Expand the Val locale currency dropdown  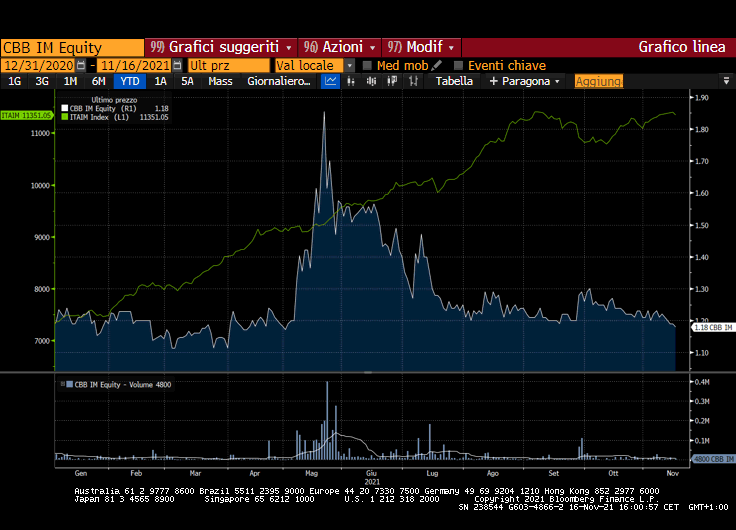(x=350, y=65)
